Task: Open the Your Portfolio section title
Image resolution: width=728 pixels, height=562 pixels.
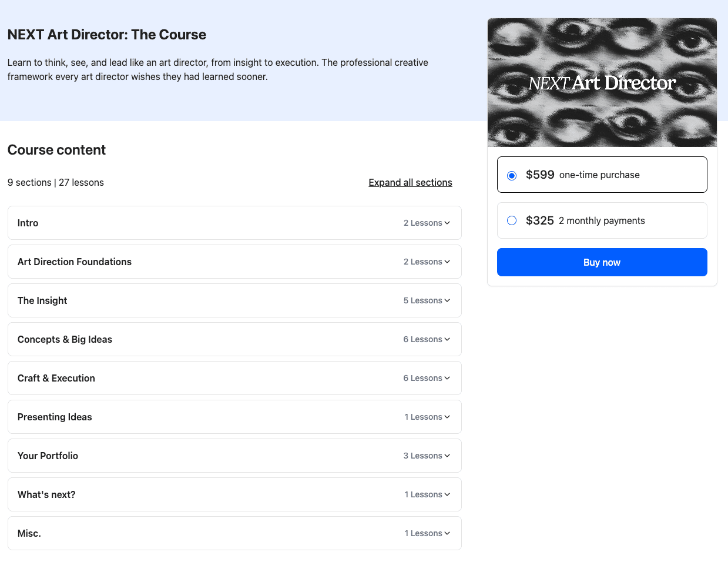Action: pos(48,456)
